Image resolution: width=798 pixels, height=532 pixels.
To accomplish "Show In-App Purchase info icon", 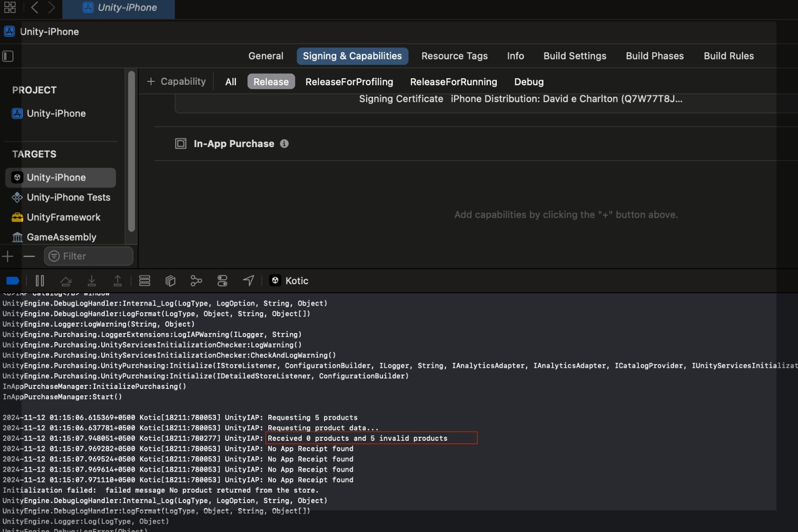I will (x=284, y=144).
